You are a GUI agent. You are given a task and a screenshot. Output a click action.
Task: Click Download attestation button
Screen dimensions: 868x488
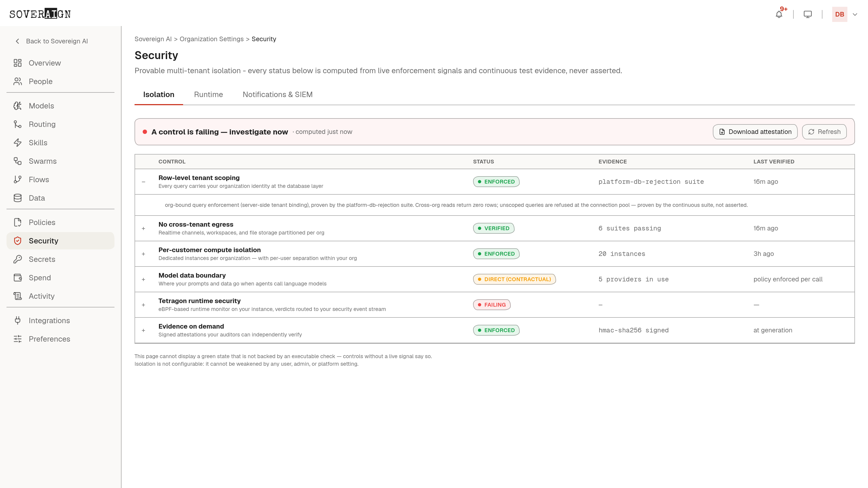755,132
